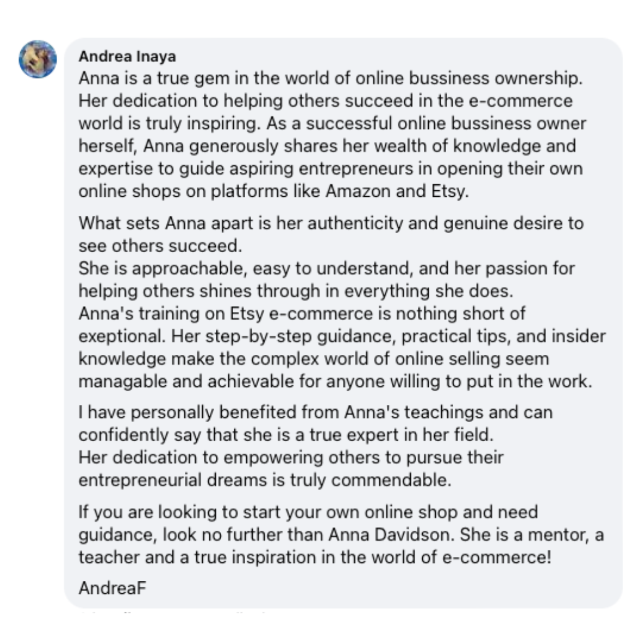The height and width of the screenshot is (644, 644).
Task: Click the phrase "step-by-step guidance"
Action: click(x=301, y=337)
